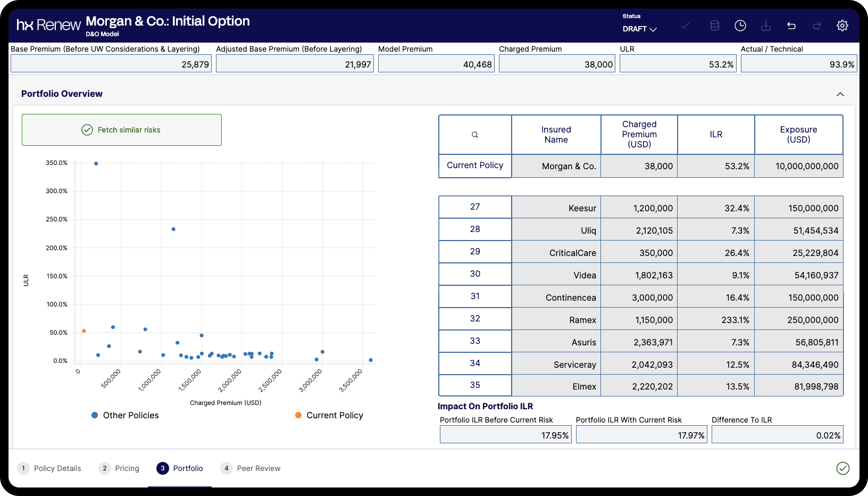Click the hx Renew logo
The width and height of the screenshot is (868, 496).
(48, 25)
